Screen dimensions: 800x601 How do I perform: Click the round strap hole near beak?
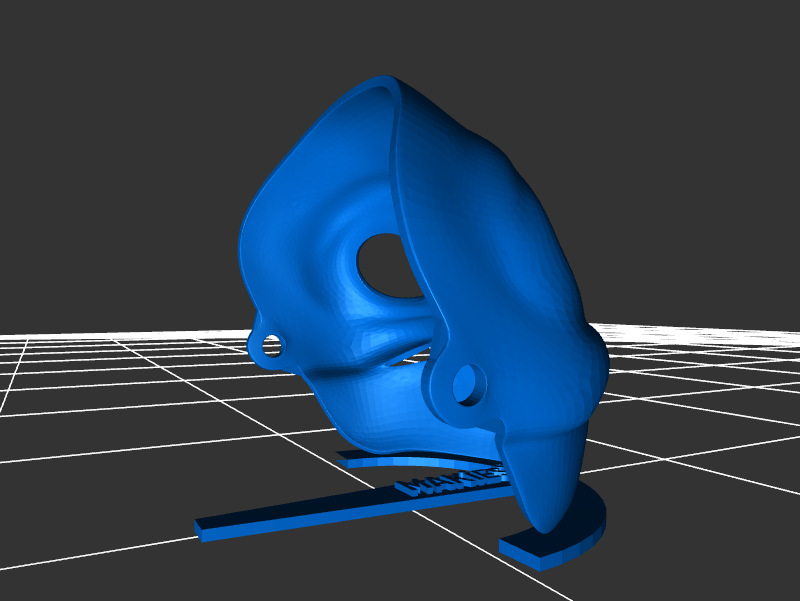click(466, 384)
